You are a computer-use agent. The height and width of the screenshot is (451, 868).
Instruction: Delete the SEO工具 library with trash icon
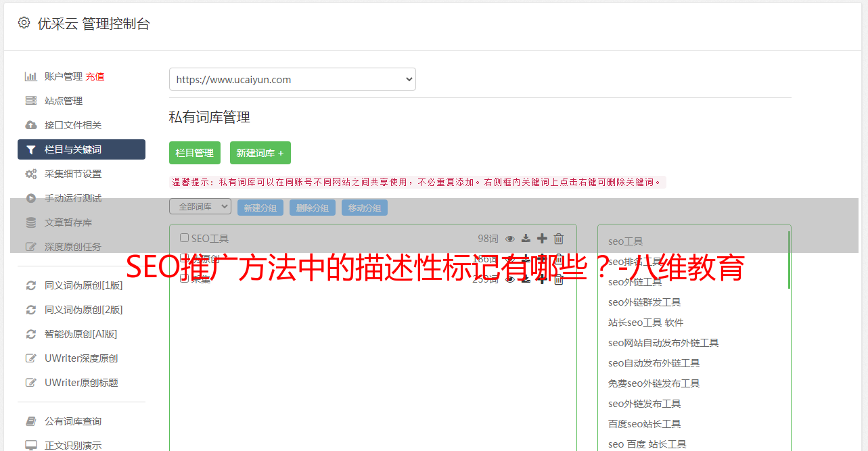pyautogui.click(x=559, y=239)
